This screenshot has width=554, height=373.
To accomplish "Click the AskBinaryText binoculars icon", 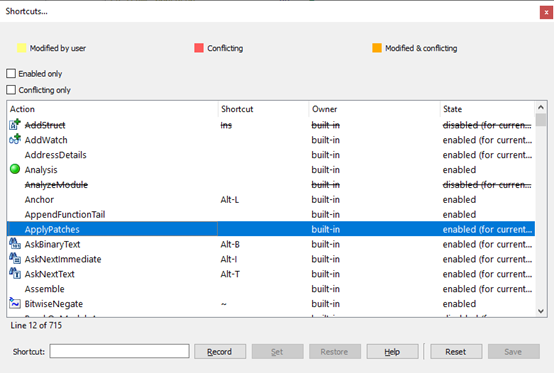I will tap(15, 243).
